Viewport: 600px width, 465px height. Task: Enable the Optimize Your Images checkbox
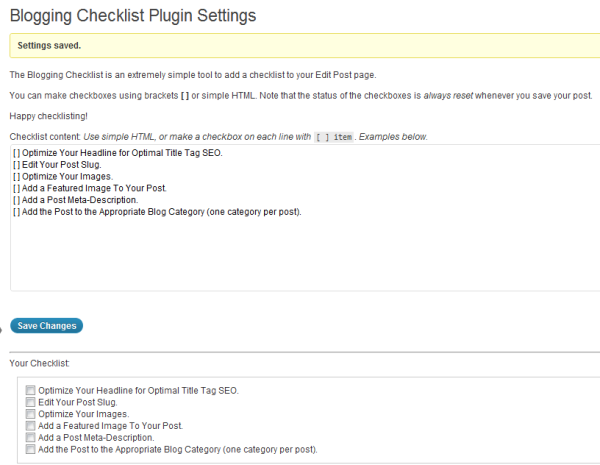[x=30, y=414]
